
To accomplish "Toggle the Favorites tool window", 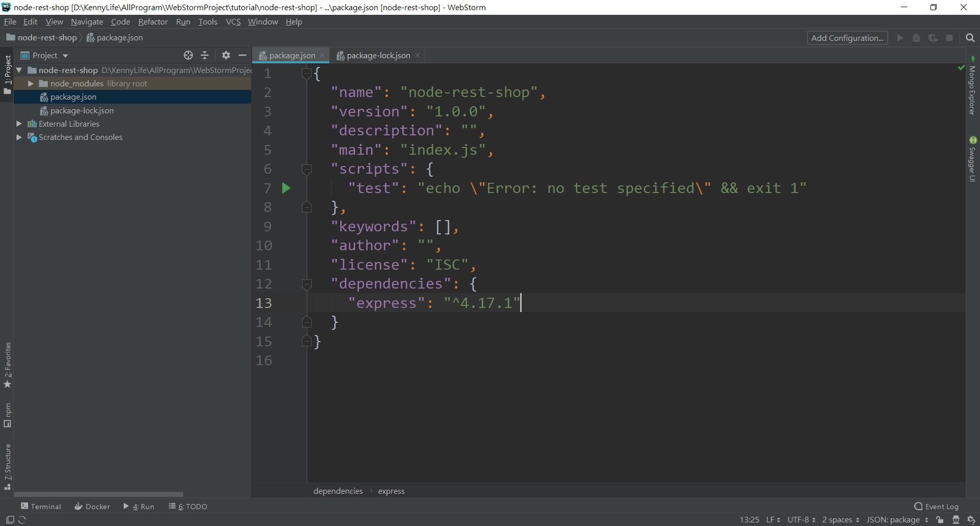I will 8,364.
